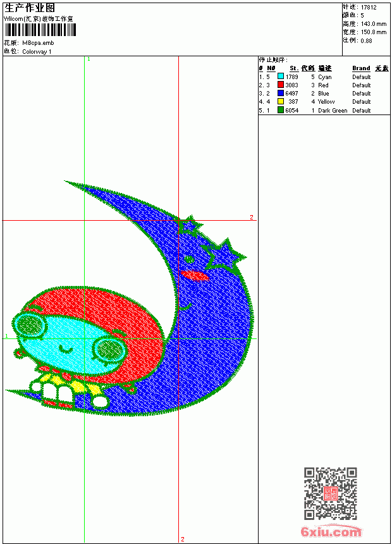Click the barcode under the Wilcom title

40,30
